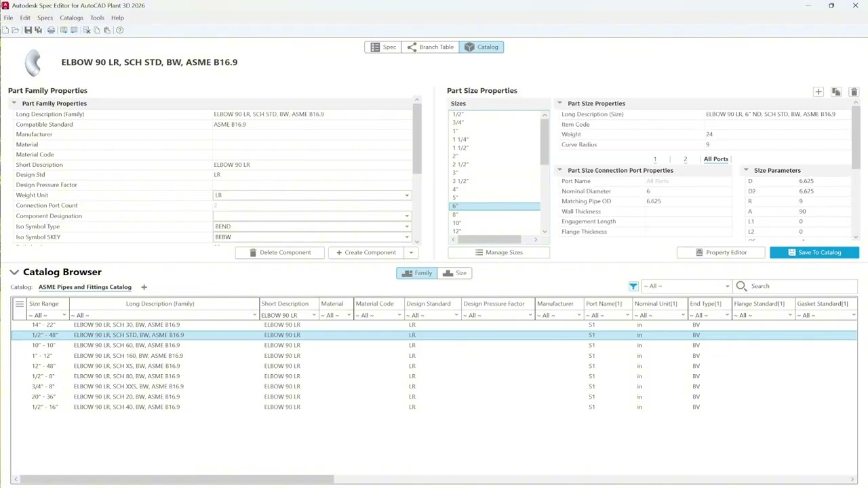Add a new part size with plus icon
The height and width of the screenshot is (488, 868).
pyautogui.click(x=818, y=91)
